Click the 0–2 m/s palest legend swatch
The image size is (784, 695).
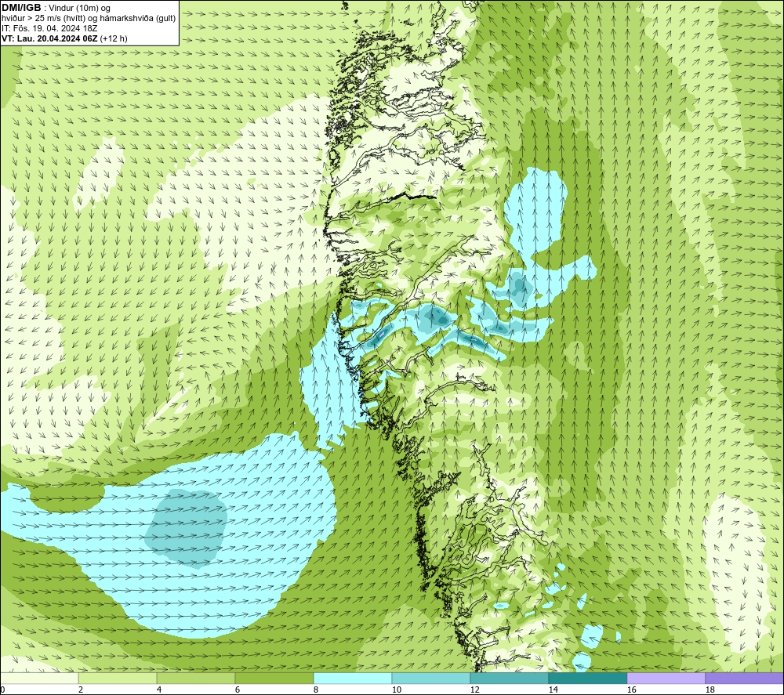tap(39, 679)
